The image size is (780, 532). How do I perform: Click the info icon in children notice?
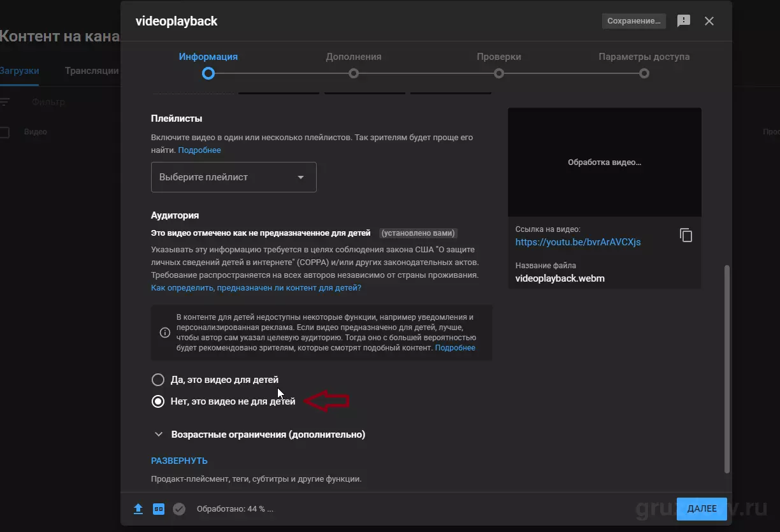[164, 333]
